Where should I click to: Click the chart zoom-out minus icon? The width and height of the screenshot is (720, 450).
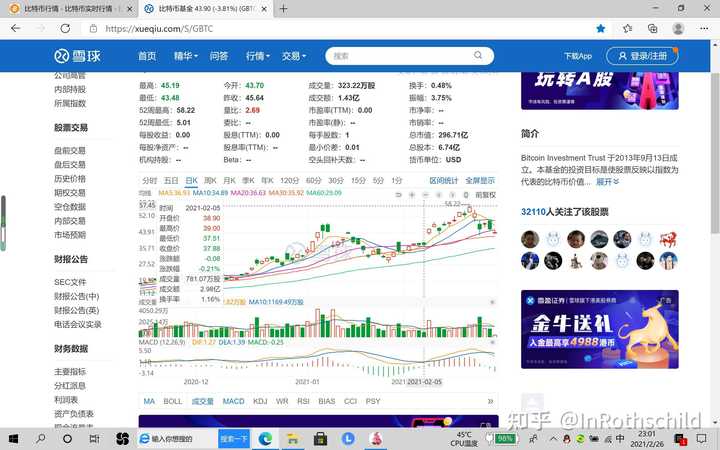tap(425, 195)
